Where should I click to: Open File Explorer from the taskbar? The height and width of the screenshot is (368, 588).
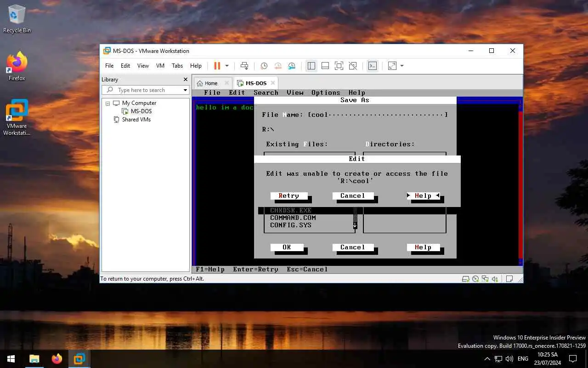pyautogui.click(x=34, y=359)
